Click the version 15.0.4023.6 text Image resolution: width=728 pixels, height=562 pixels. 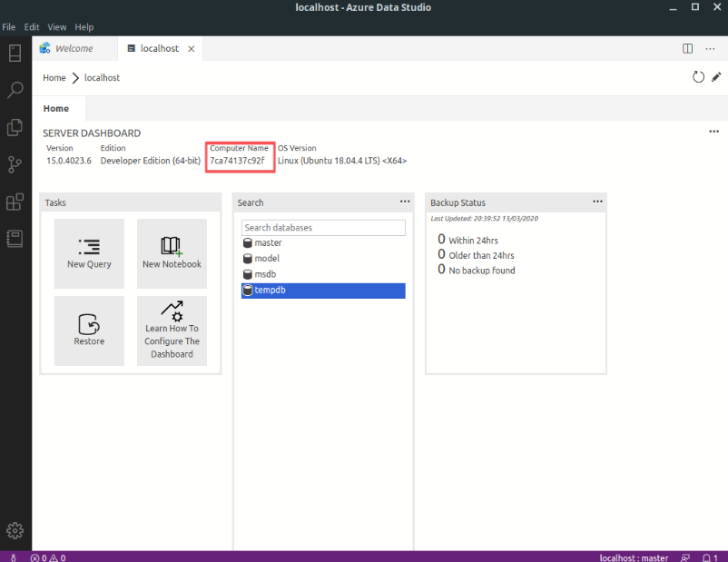tap(69, 161)
